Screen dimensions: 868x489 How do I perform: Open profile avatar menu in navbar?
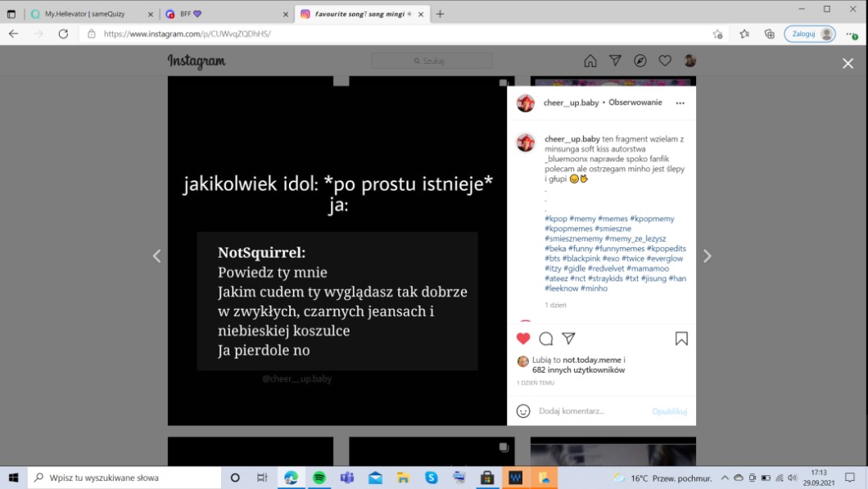pyautogui.click(x=690, y=61)
